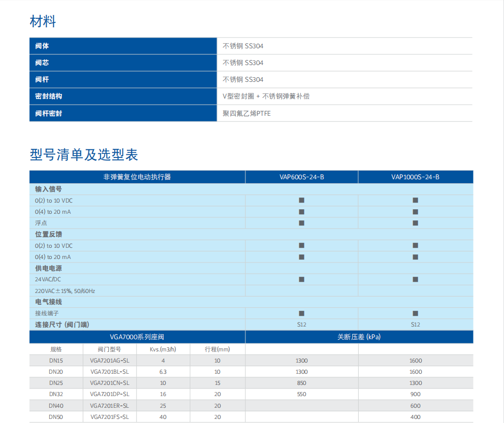Screen dimensions: 504x423
Task: Select 不锈钢 SS304 value in 阀芯 row
Action: coord(243,62)
